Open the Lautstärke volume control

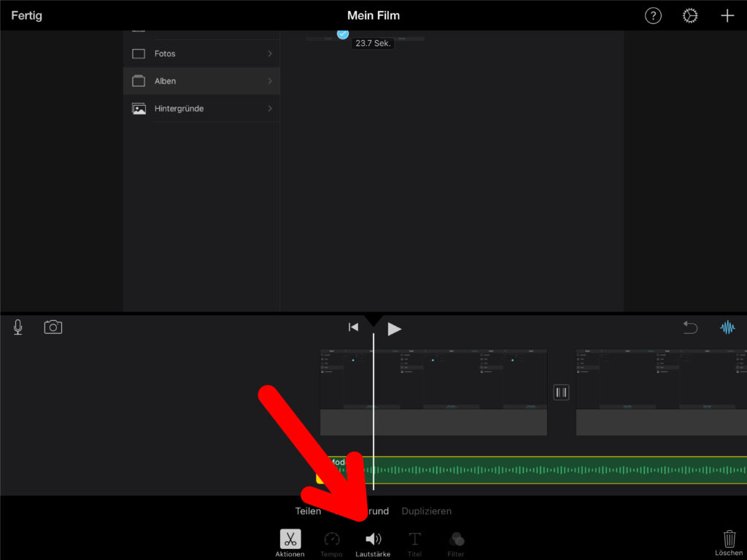click(373, 542)
